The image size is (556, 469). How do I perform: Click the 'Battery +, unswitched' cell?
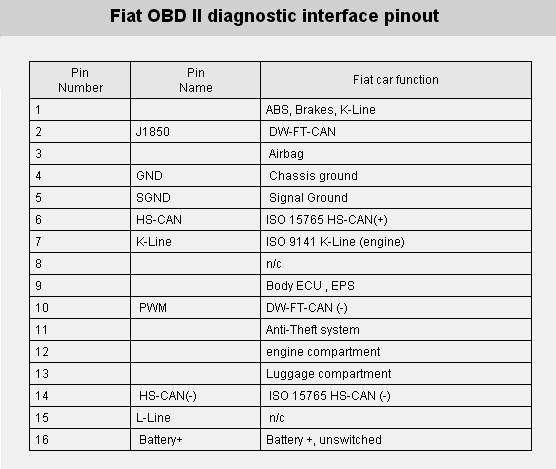[396, 440]
